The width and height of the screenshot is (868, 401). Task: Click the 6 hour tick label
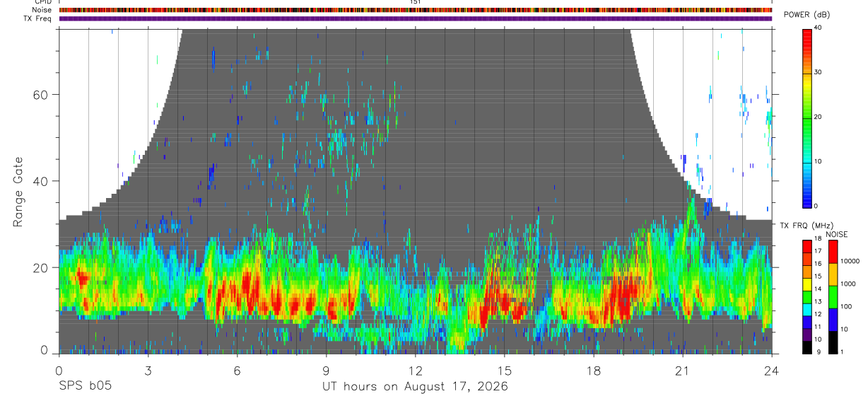(237, 371)
